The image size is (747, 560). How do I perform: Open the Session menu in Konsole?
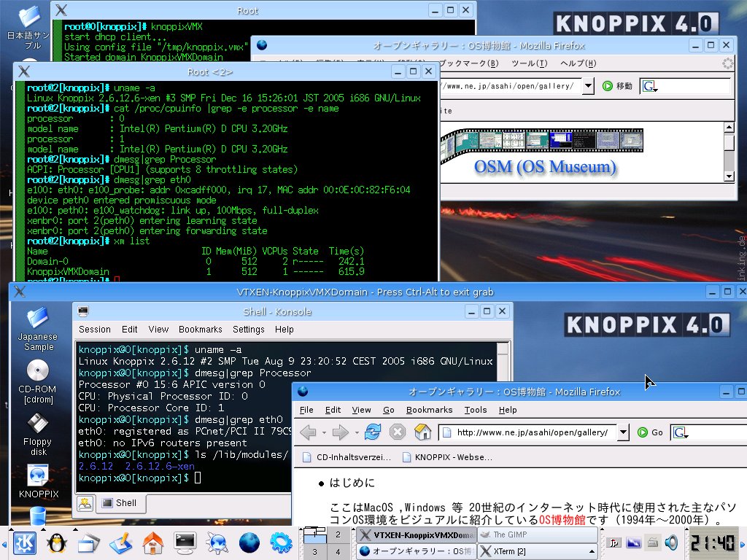click(x=94, y=330)
